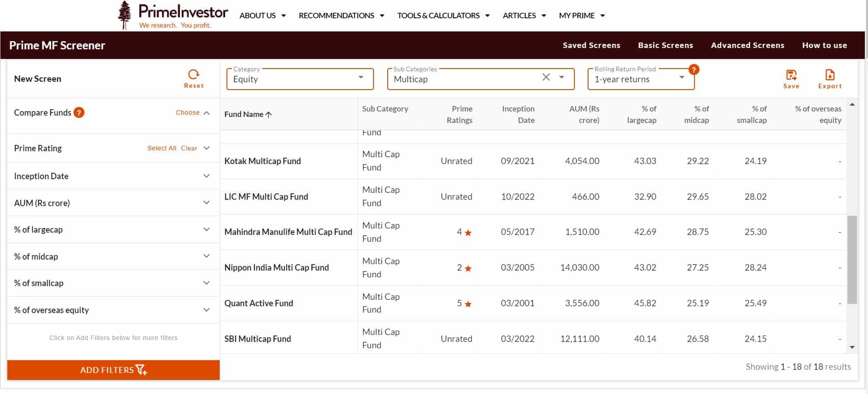Viewport: 868px width, 394px height.
Task: Click Select All for Prime Rating
Action: coord(162,148)
